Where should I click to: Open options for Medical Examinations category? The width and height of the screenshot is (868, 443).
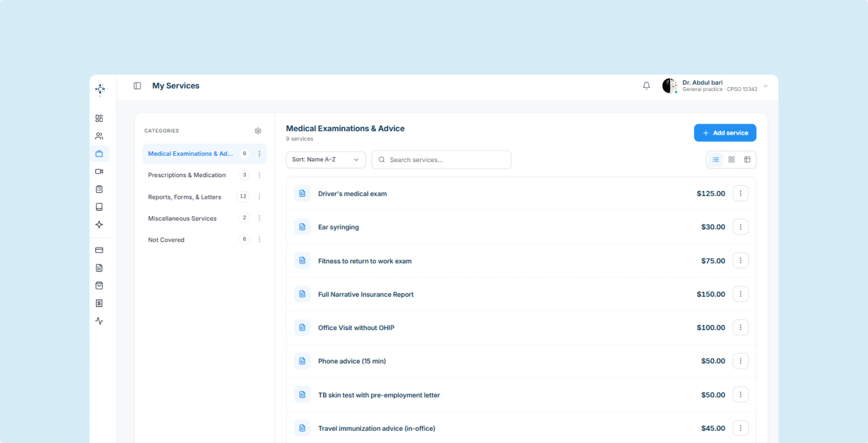pyautogui.click(x=259, y=154)
